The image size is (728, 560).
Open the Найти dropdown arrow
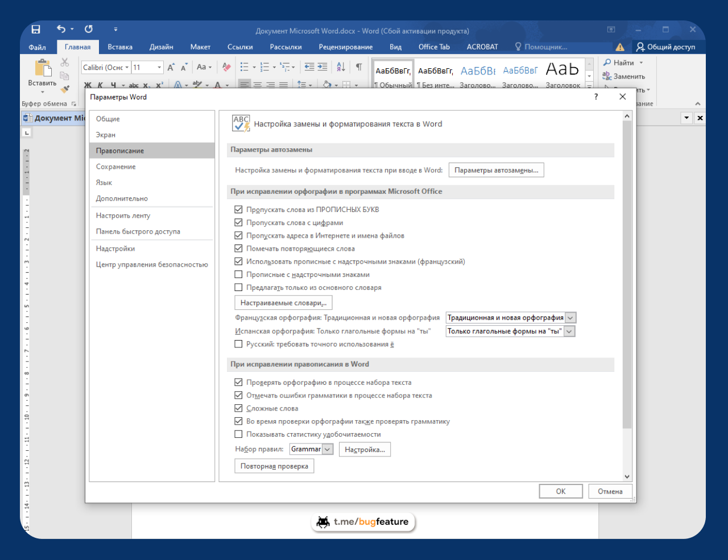click(641, 63)
